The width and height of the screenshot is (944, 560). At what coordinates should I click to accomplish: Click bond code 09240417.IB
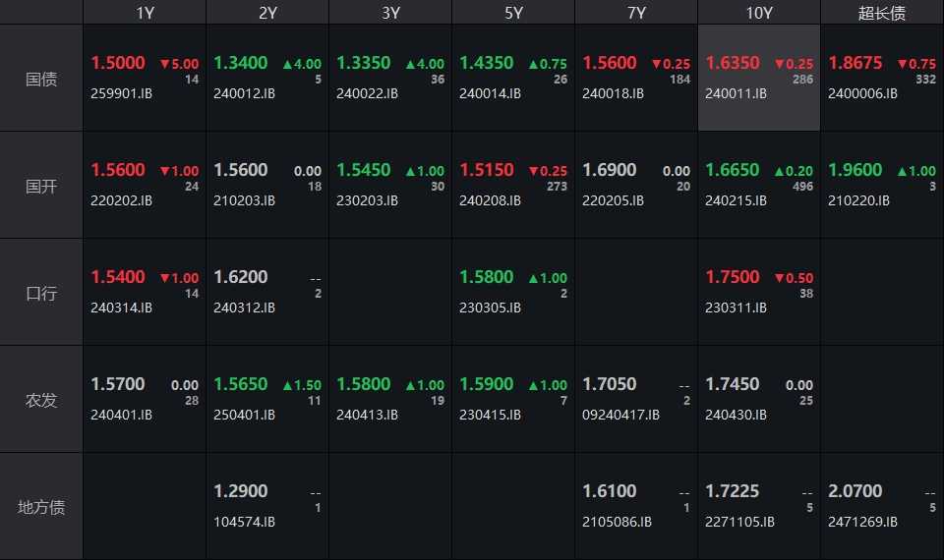coord(620,415)
